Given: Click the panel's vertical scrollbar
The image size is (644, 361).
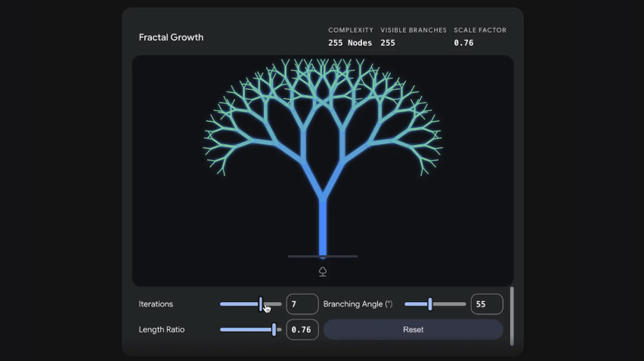Looking at the screenshot, I should click(512, 315).
